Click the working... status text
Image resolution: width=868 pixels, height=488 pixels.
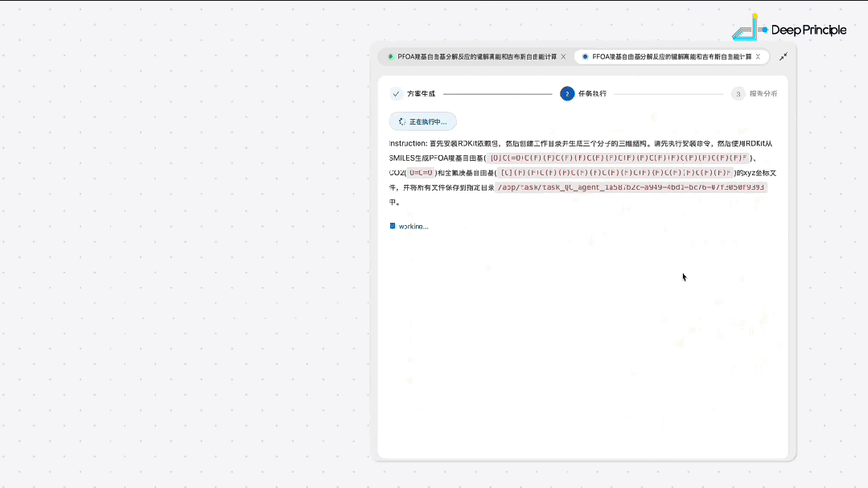point(413,226)
